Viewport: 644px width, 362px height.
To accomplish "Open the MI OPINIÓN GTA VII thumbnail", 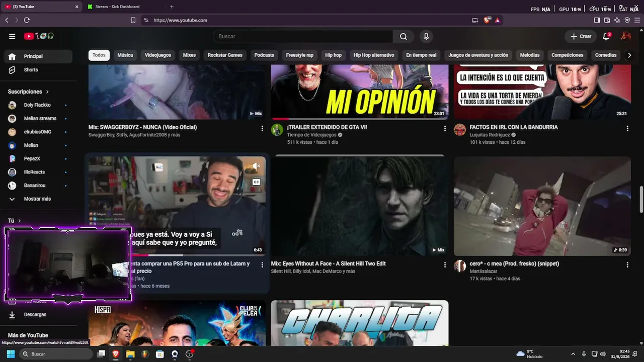I will coord(360,92).
